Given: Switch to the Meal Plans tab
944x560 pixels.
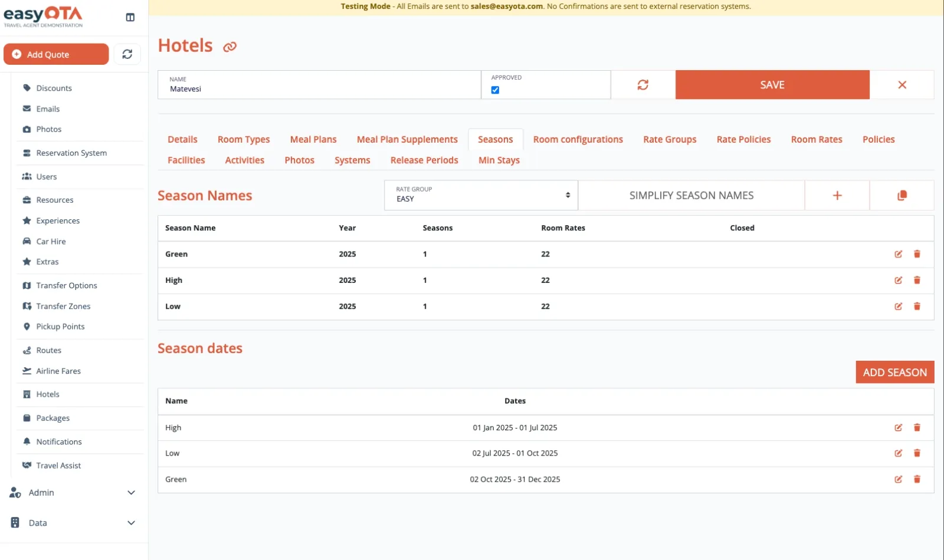Looking at the screenshot, I should click(313, 139).
